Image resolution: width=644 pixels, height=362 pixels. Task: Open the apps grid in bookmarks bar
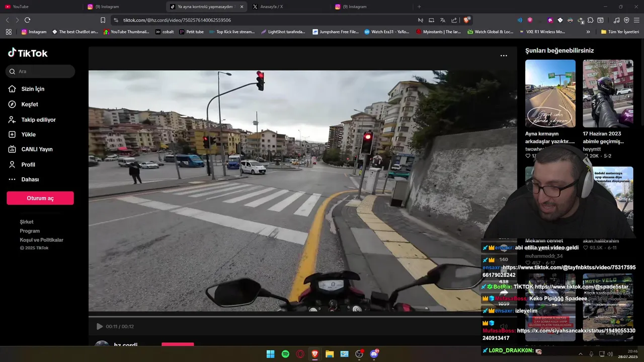point(9,32)
